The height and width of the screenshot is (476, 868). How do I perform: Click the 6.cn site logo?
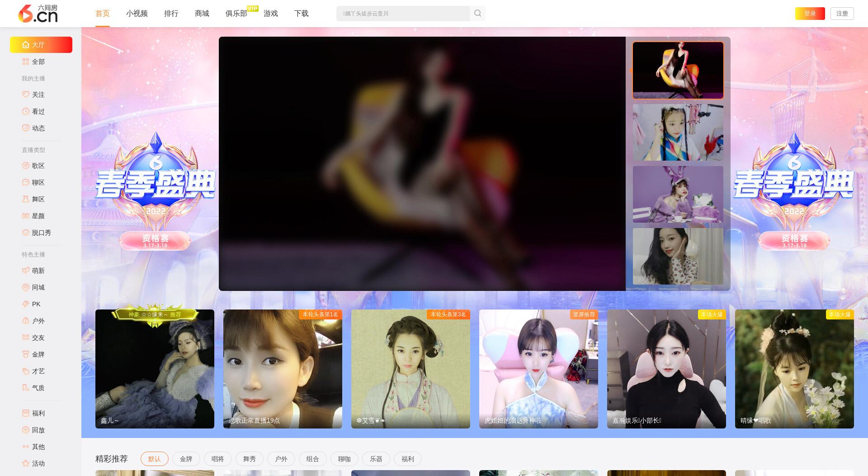38,14
